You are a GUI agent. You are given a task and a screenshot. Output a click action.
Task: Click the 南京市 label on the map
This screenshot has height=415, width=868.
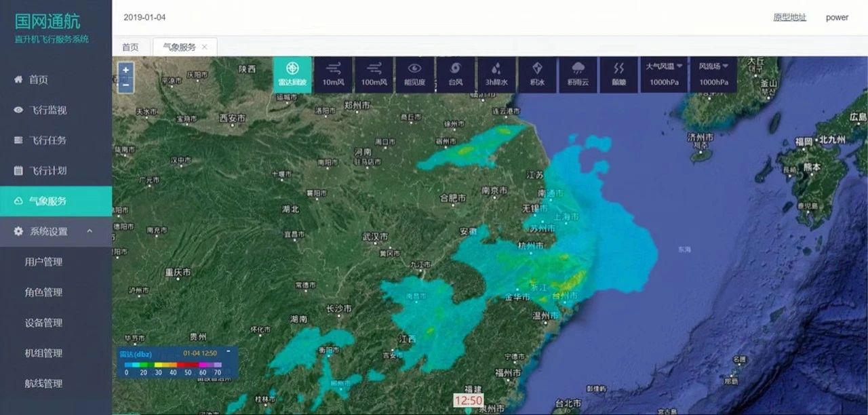tap(494, 191)
